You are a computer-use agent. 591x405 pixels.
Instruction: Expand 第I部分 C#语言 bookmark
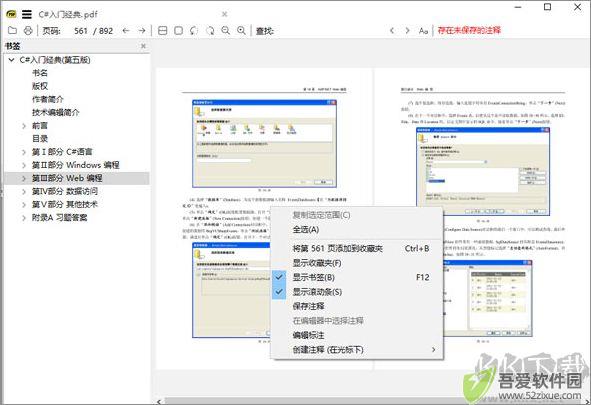point(24,152)
